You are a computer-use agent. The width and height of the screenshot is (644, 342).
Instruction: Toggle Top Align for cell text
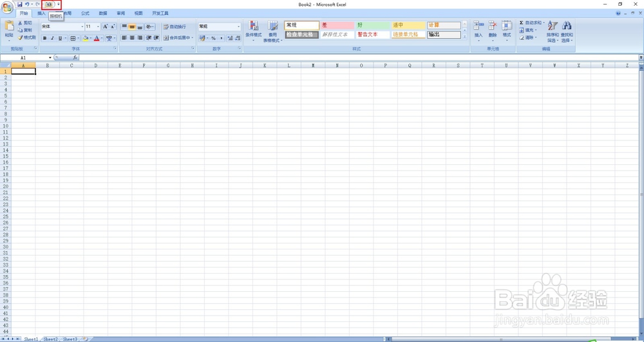[124, 26]
